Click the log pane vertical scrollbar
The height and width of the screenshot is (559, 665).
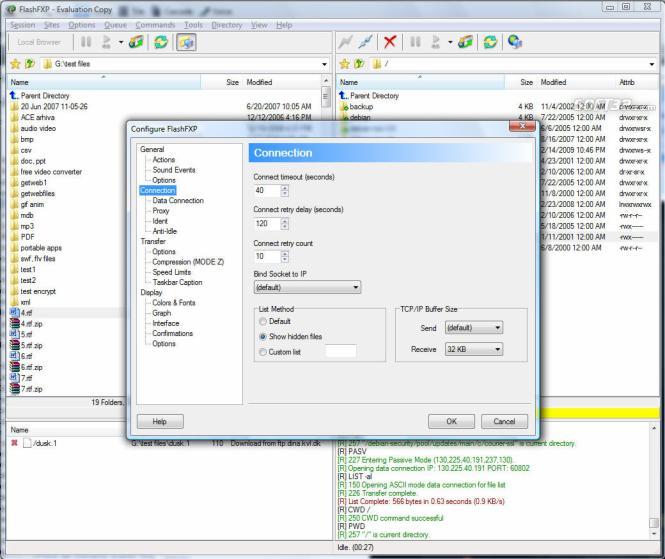(654, 481)
